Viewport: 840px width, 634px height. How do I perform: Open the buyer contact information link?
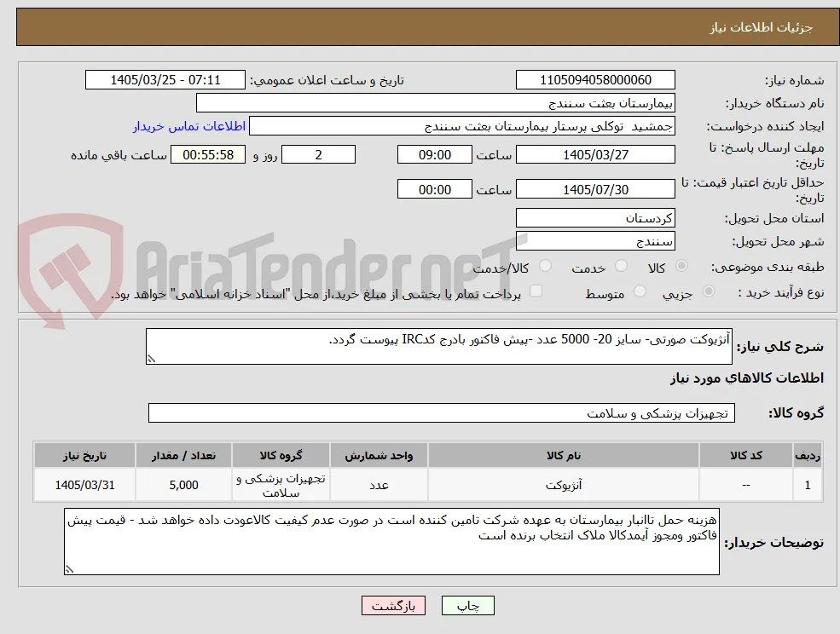click(x=189, y=126)
